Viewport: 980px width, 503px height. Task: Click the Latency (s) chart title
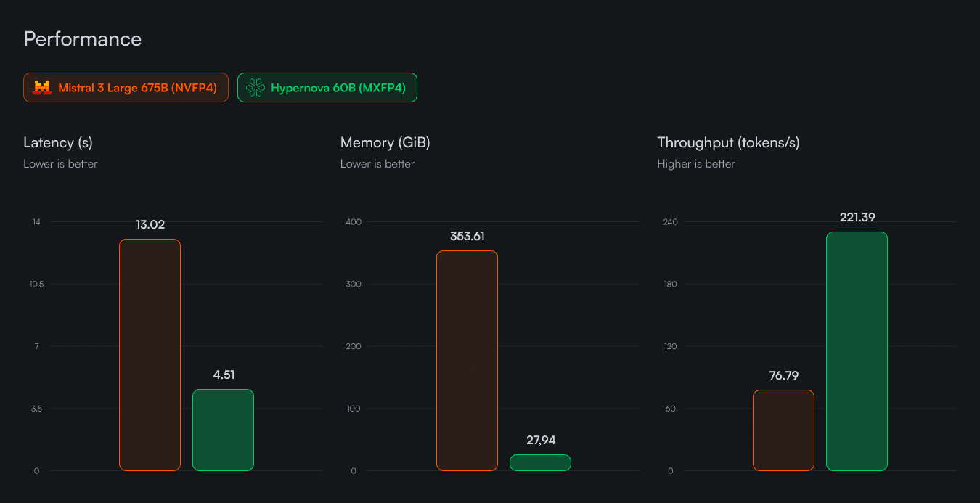tap(58, 143)
